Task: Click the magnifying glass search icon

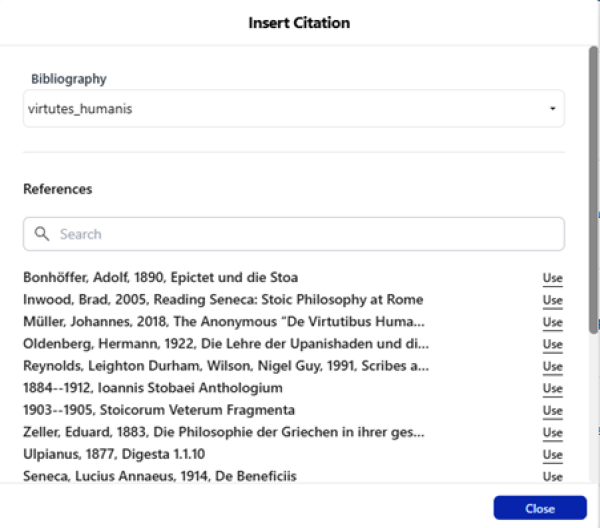Action: point(42,234)
